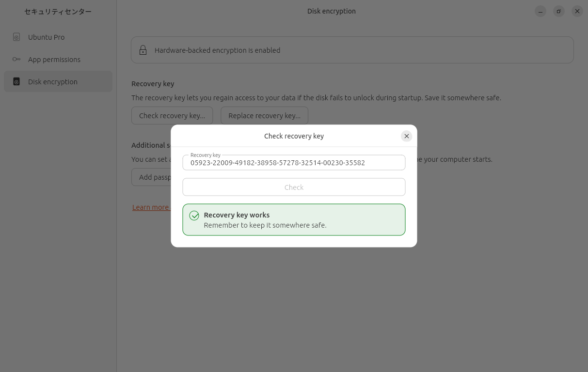This screenshot has width=588, height=372.
Task: Select Disk encryption label in sidebar
Action: coord(53,82)
